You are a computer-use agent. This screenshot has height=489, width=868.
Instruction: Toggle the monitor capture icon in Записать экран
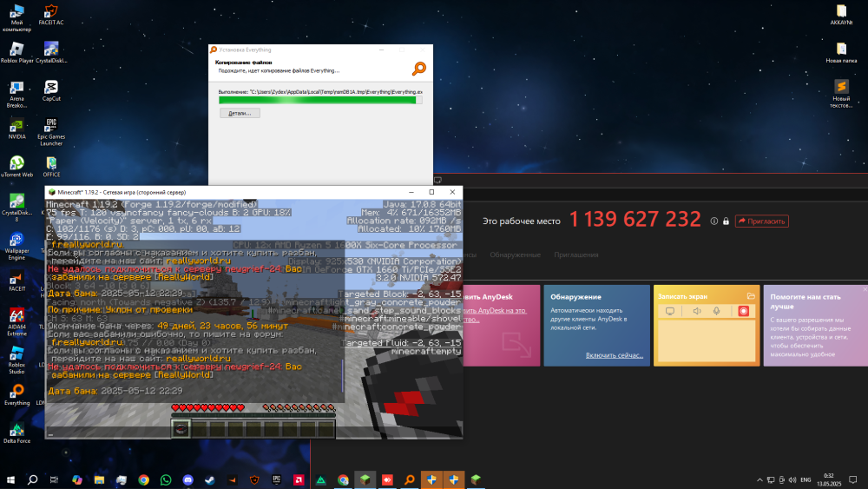click(x=670, y=311)
